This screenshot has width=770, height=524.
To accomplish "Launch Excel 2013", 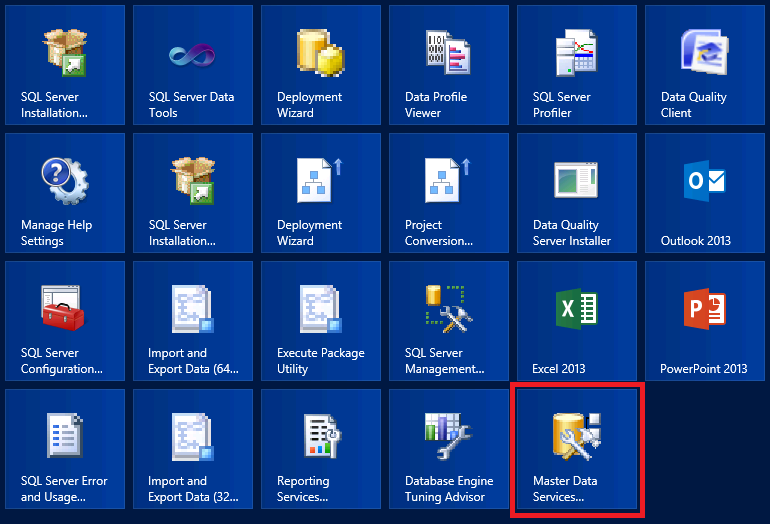I will [x=577, y=321].
